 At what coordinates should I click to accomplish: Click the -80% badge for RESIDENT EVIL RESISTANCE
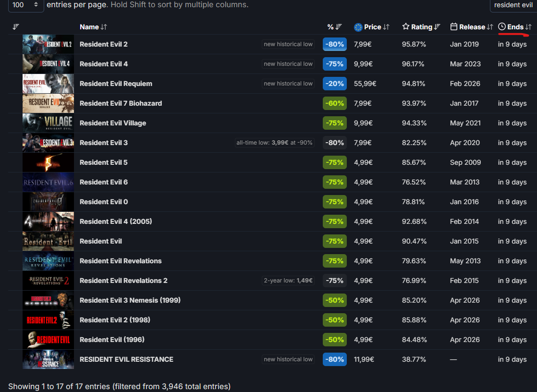pyautogui.click(x=335, y=359)
